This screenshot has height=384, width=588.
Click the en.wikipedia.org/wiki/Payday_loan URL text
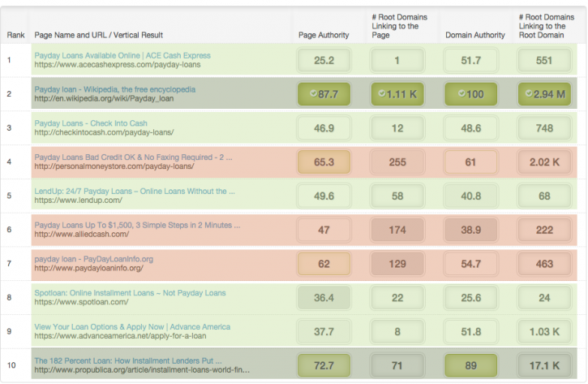(104, 99)
